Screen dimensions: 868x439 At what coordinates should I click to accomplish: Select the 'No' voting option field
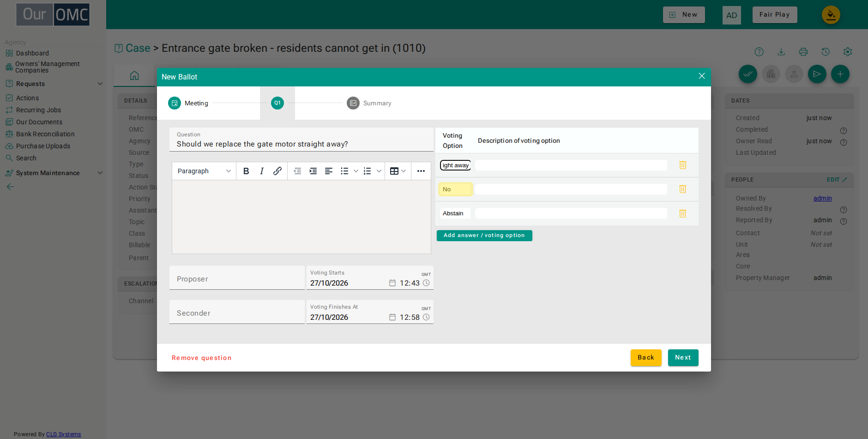(455, 189)
